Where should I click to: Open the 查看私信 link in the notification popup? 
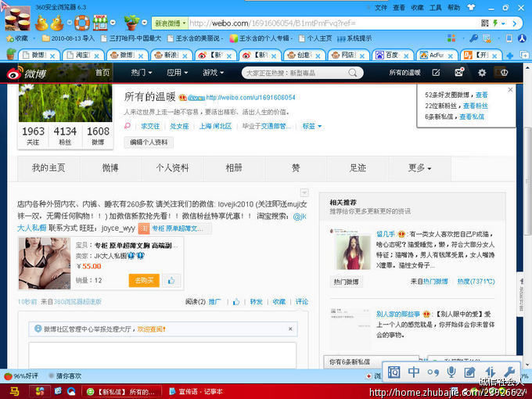tap(472, 117)
